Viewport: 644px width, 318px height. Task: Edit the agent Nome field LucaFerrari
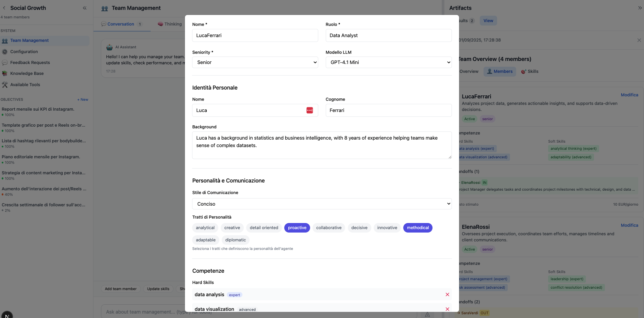click(x=255, y=35)
